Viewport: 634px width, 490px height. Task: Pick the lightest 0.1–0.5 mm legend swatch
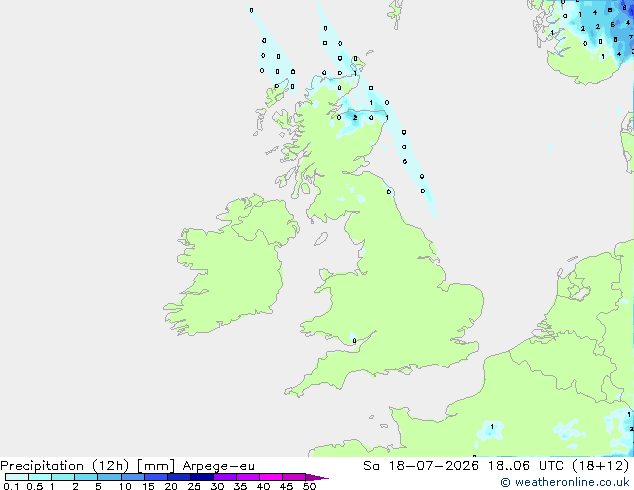pyautogui.click(x=17, y=477)
